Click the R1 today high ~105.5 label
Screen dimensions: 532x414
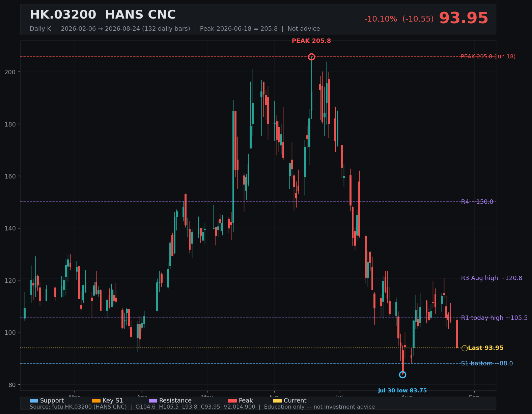coord(494,318)
